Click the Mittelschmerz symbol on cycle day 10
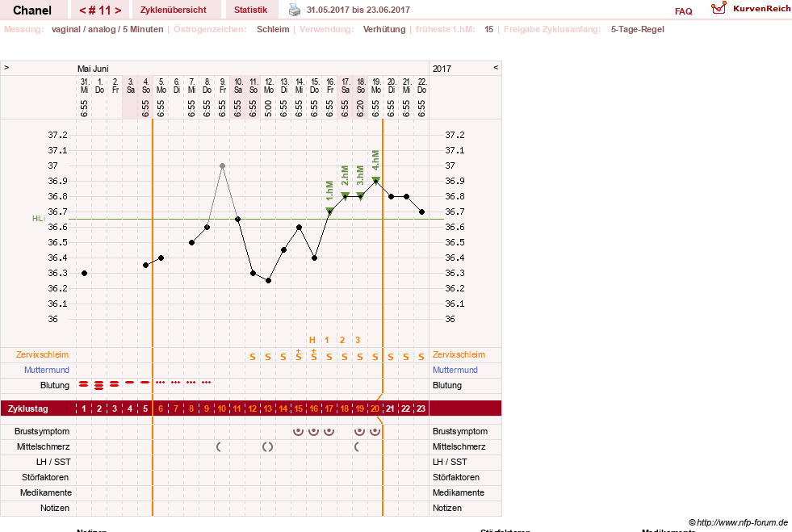792x532 pixels. (219, 446)
